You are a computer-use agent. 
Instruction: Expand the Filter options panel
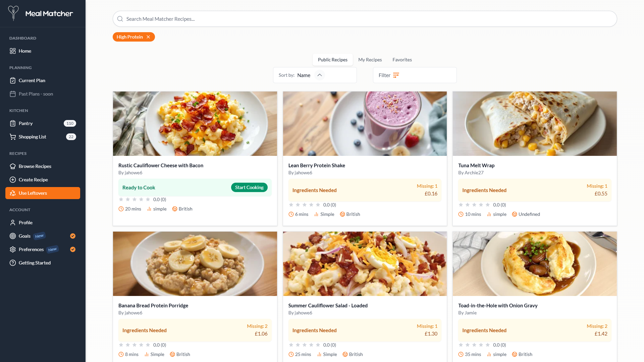(x=415, y=75)
